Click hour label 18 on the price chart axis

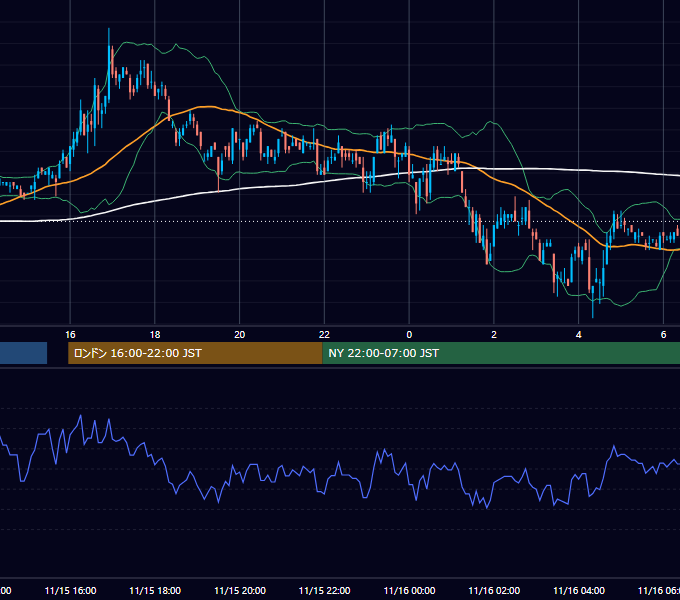(155, 335)
